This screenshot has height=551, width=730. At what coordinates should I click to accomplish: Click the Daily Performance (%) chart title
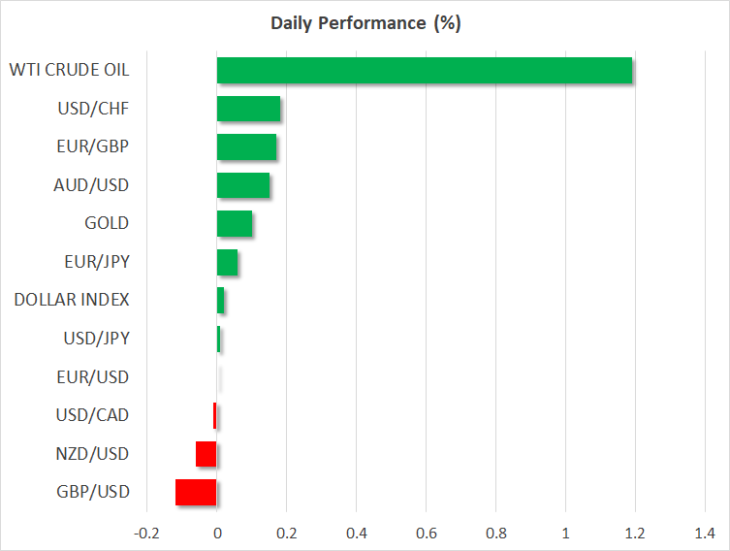point(366,23)
